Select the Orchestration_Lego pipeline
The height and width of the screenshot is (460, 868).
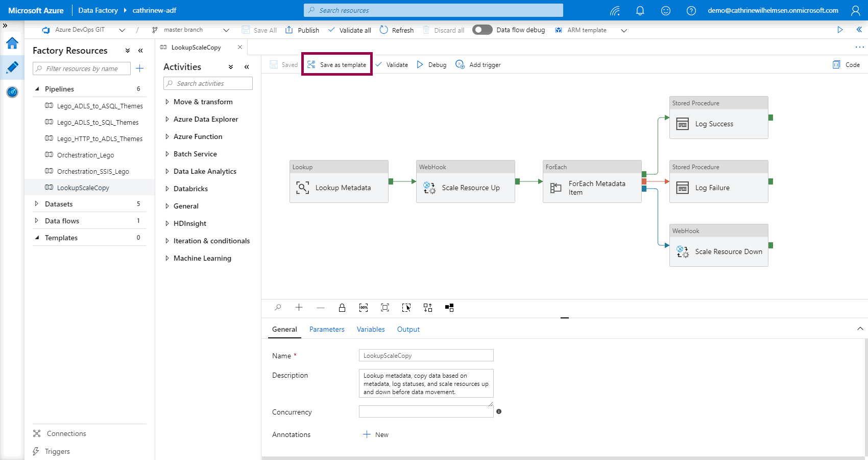coord(85,155)
